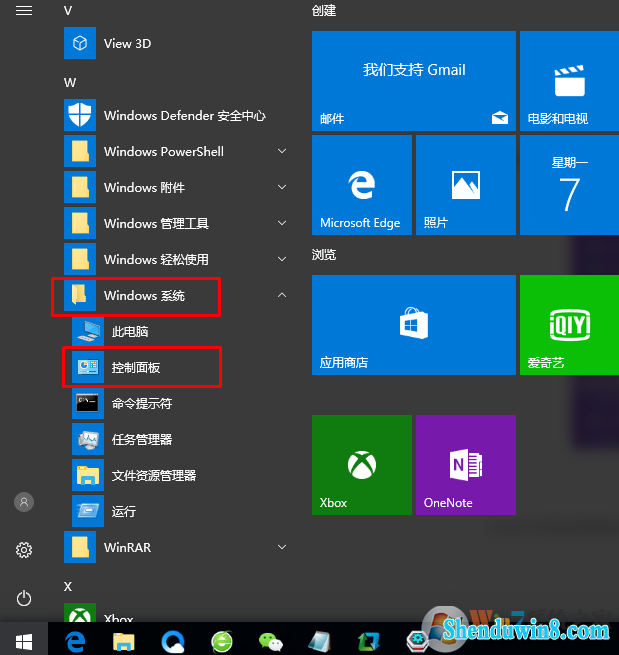This screenshot has width=619, height=655.
Task: Open the green e browser taskbar icon
Action: click(222, 641)
